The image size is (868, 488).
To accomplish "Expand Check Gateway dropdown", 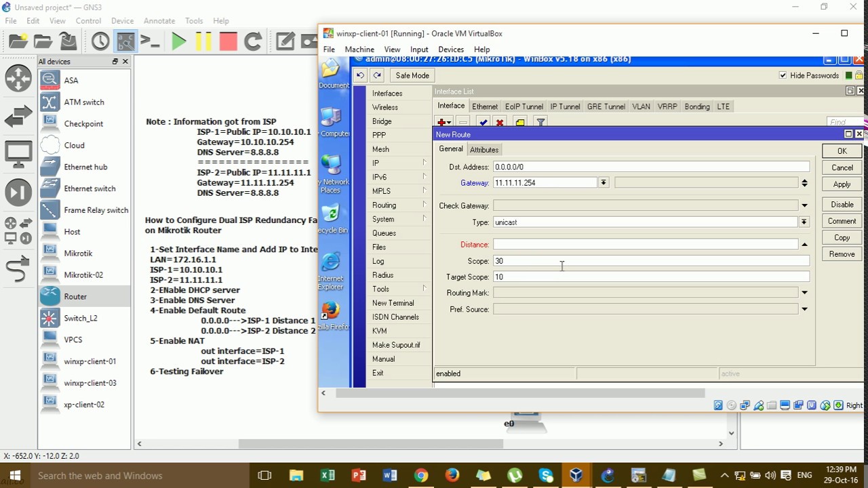I will [x=804, y=205].
